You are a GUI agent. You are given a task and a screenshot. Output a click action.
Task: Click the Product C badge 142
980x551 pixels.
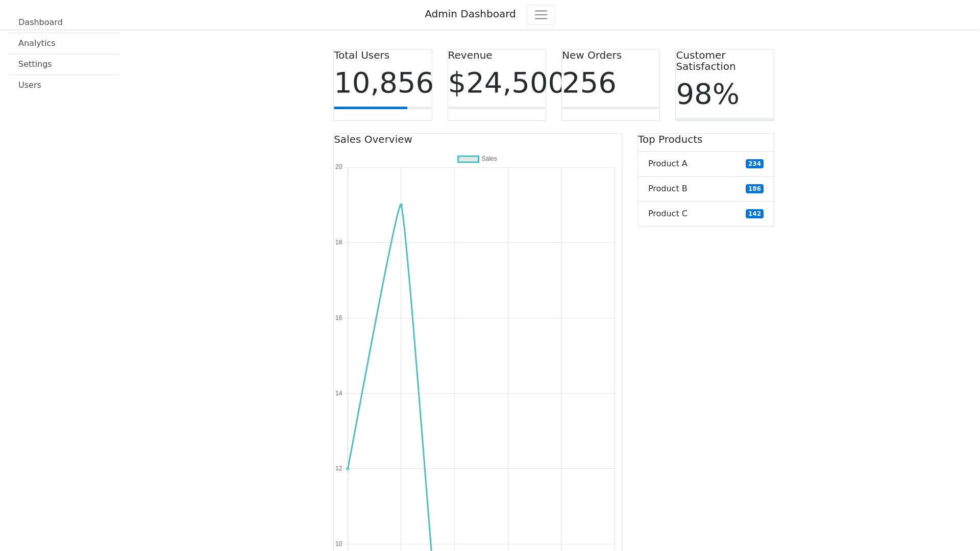pyautogui.click(x=754, y=214)
